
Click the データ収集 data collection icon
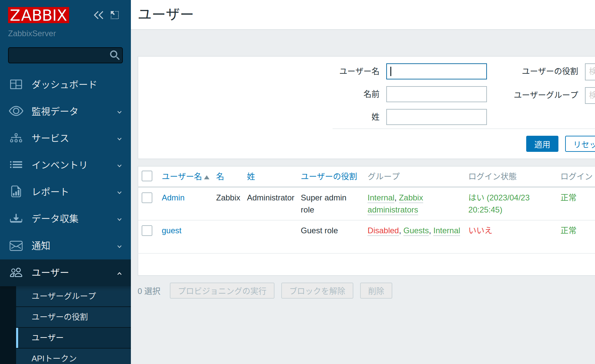pyautogui.click(x=16, y=219)
